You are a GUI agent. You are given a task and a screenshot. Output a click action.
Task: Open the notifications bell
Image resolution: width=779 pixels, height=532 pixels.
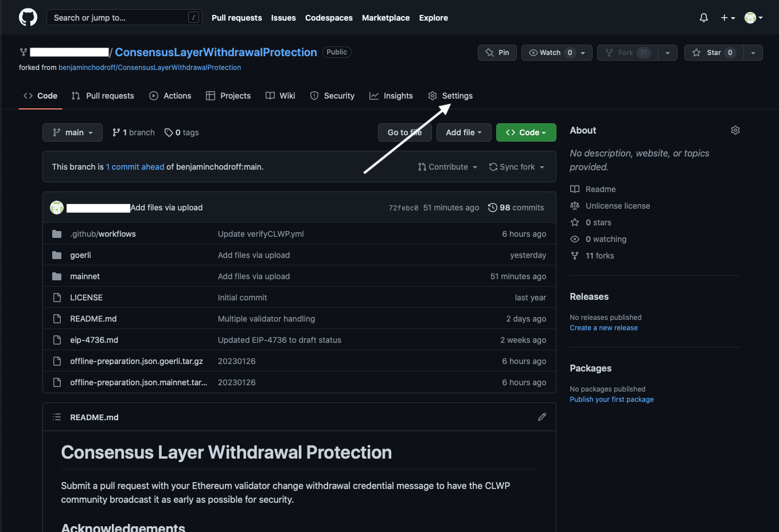tap(704, 18)
